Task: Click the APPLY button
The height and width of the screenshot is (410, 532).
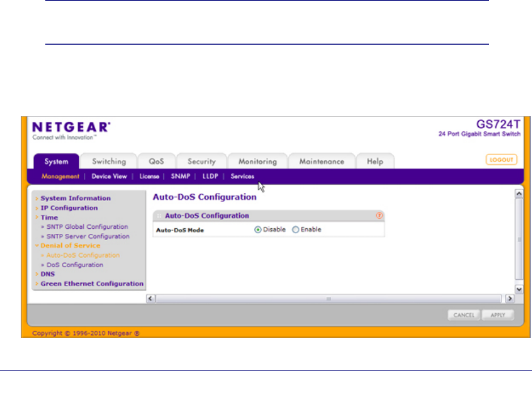Action: [498, 315]
